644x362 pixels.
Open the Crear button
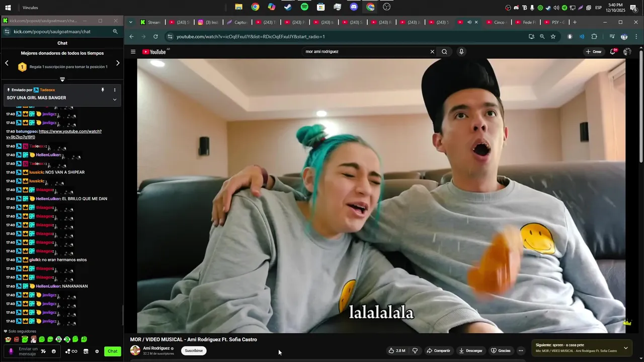click(x=594, y=51)
